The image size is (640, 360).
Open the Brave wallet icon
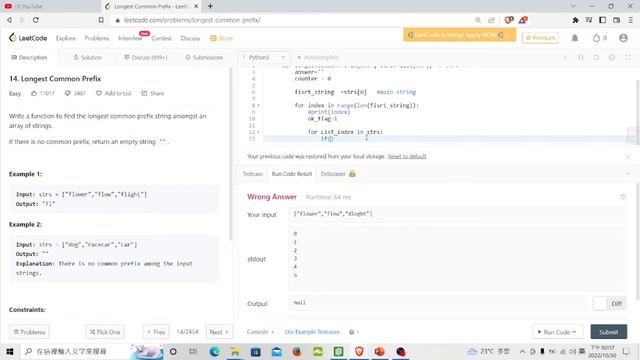coord(617,20)
